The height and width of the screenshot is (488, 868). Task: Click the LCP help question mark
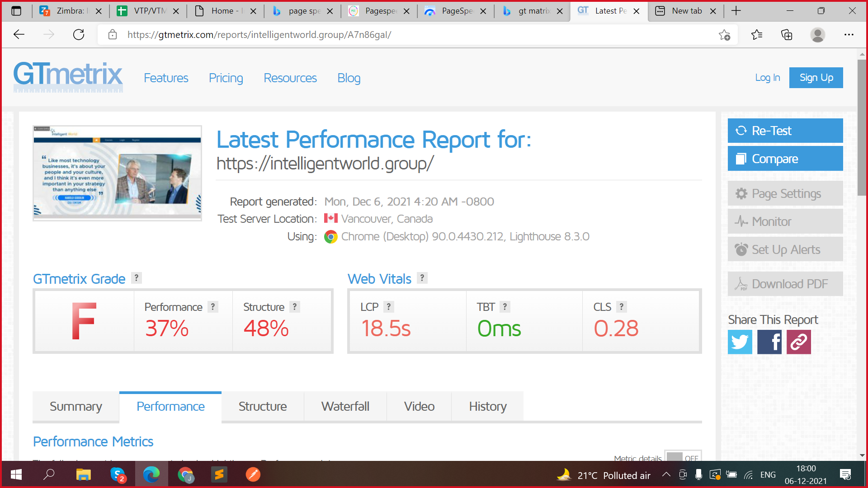(x=389, y=306)
